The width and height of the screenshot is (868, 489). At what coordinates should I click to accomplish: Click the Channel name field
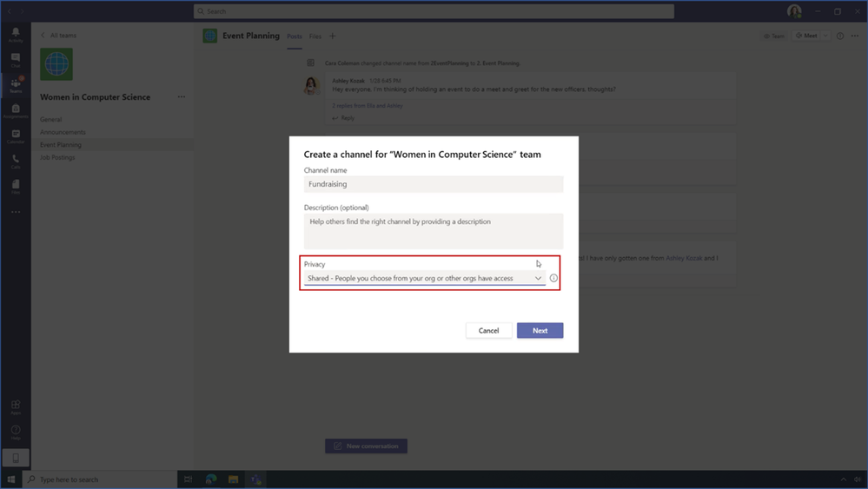point(434,184)
